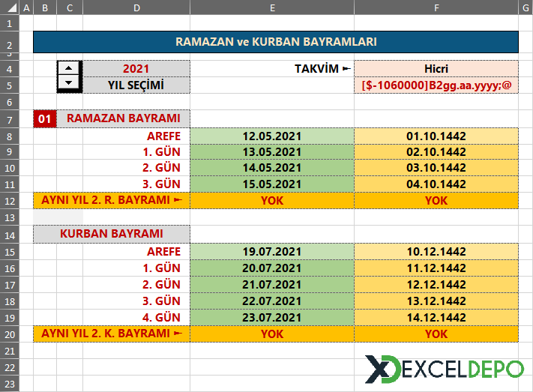
Task: Select the RAMAZAN BAYRAMI heading cell
Action: pos(123,118)
